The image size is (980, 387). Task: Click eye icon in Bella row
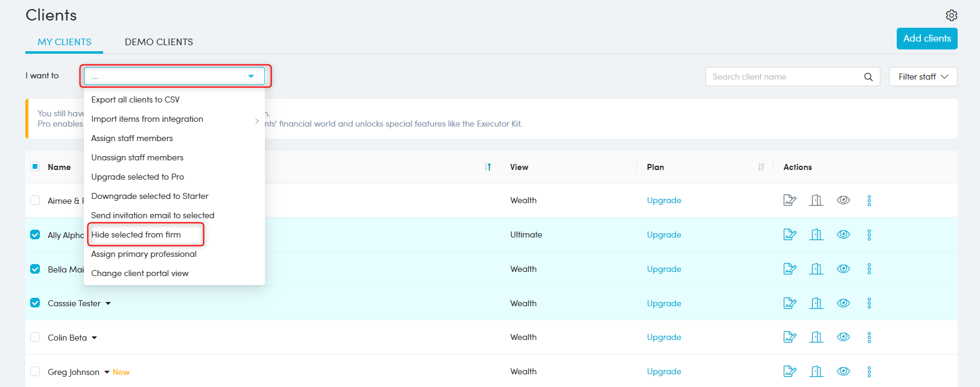coord(843,269)
